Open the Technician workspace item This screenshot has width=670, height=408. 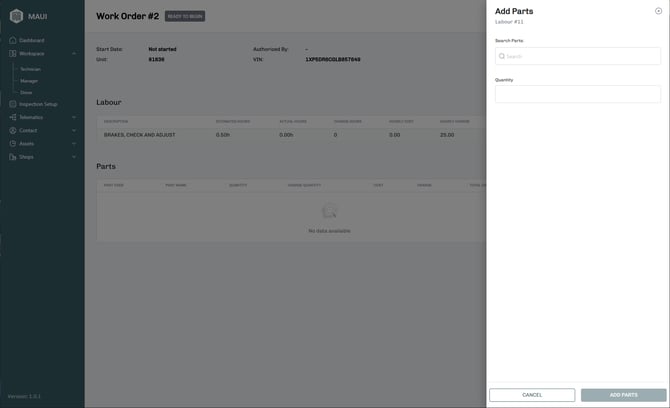pos(30,69)
